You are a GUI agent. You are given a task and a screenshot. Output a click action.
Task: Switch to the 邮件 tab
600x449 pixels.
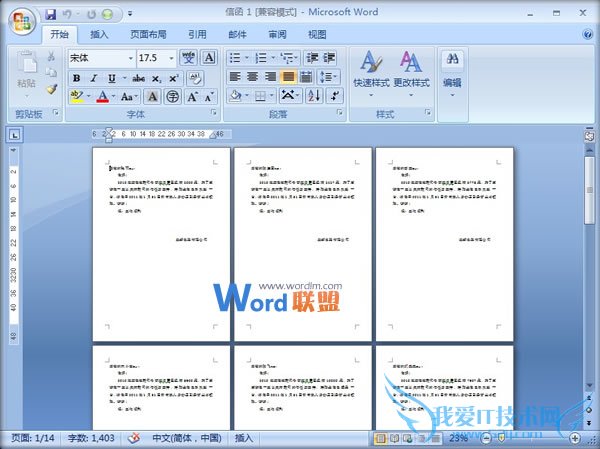237,34
